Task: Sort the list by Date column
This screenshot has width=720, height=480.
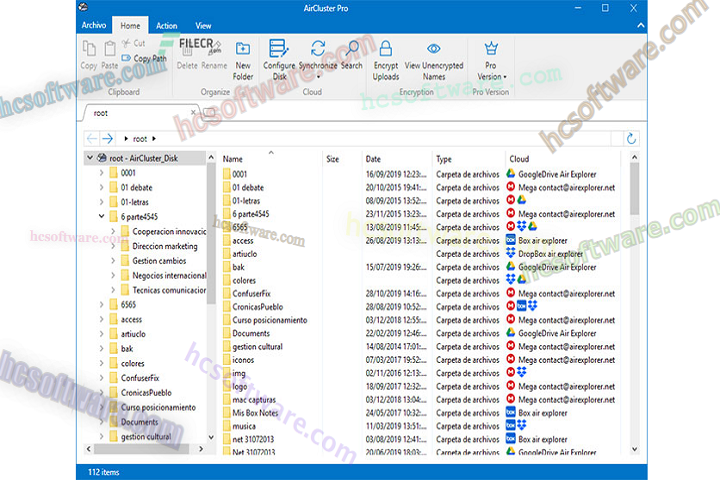Action: pos(397,158)
